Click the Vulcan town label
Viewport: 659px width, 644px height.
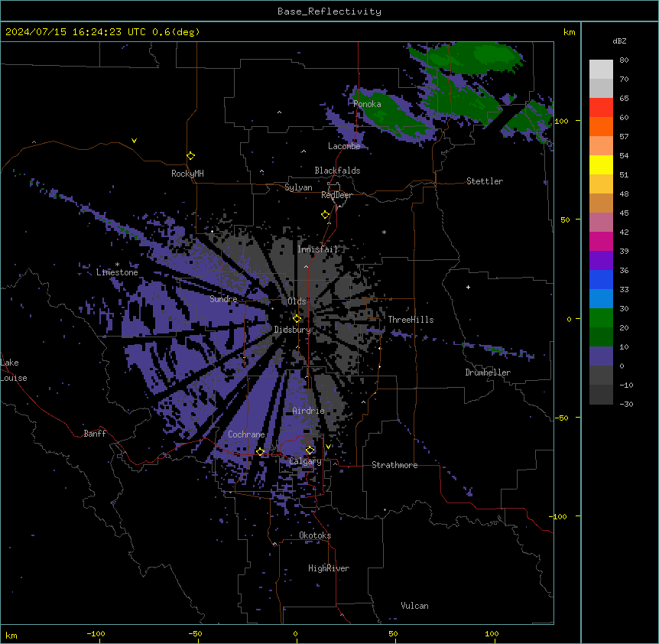tap(415, 606)
